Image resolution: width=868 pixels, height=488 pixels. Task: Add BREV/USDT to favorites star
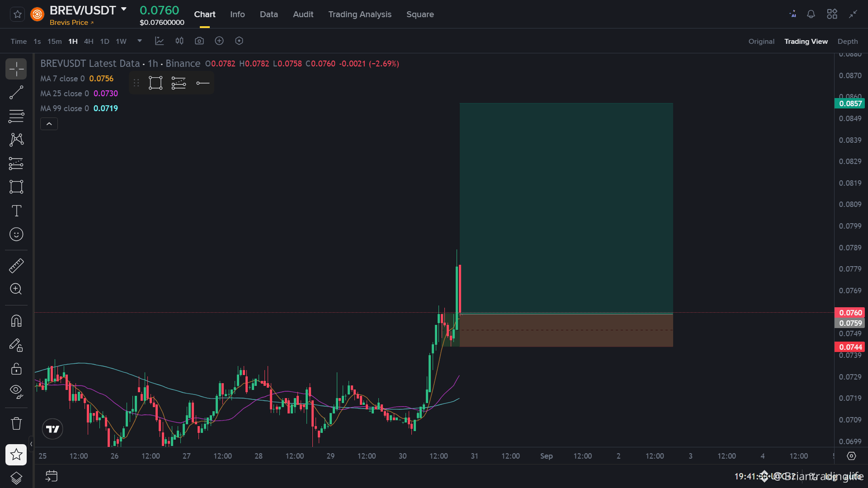click(18, 14)
